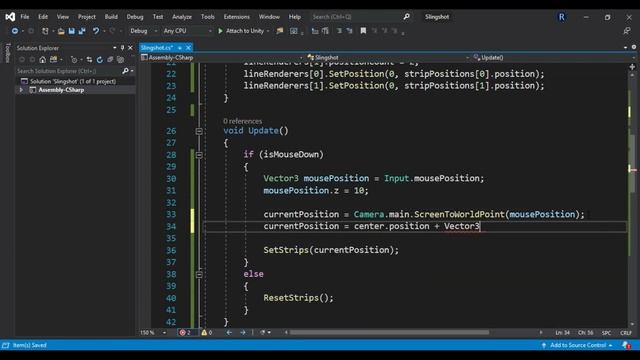Open the Build menu

111,17
